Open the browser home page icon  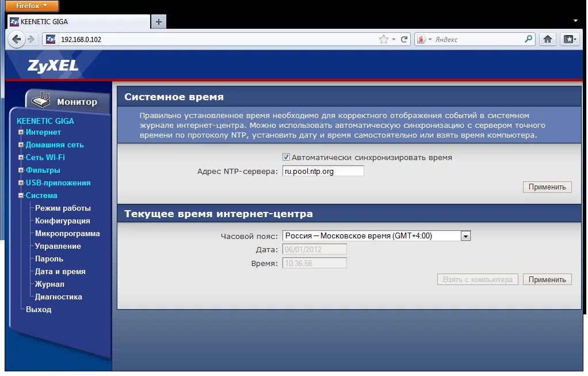point(548,39)
